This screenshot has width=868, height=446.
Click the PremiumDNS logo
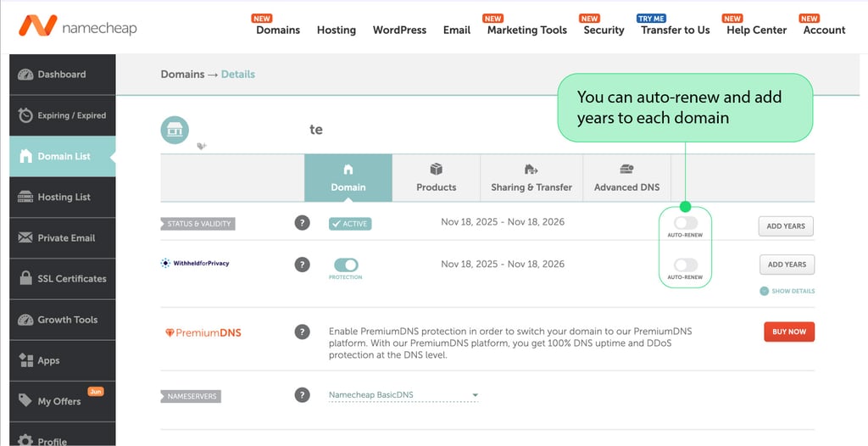203,332
